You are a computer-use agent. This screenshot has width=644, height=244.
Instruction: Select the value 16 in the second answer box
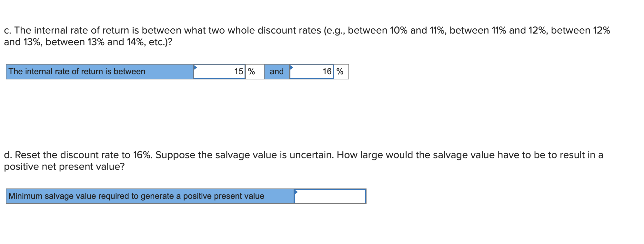click(x=327, y=72)
